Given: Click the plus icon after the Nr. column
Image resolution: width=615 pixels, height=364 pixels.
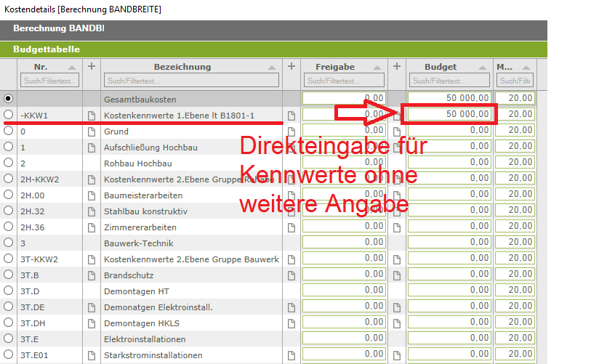Looking at the screenshot, I should pos(92,66).
